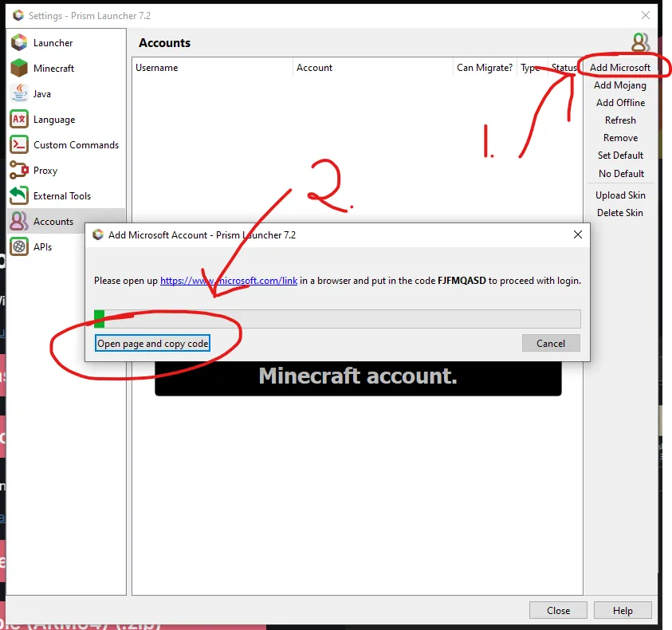The width and height of the screenshot is (672, 630).
Task: Click Add Mojang
Action: (620, 85)
